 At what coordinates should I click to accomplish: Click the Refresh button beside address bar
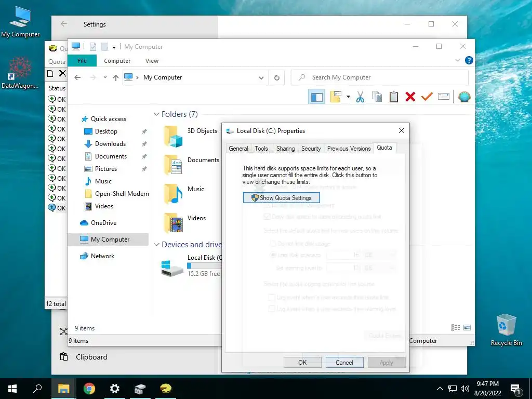(277, 78)
